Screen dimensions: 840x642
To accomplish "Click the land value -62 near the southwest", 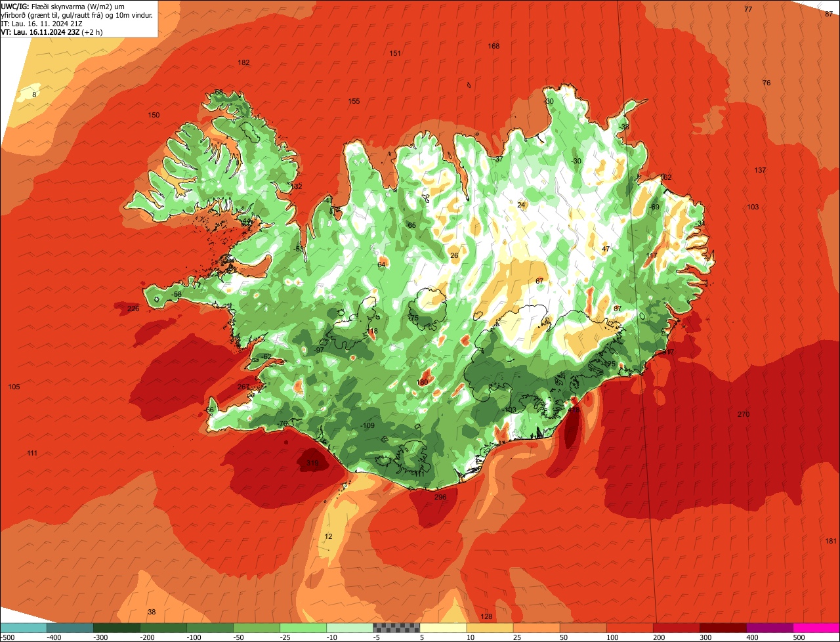I will pyautogui.click(x=266, y=356).
